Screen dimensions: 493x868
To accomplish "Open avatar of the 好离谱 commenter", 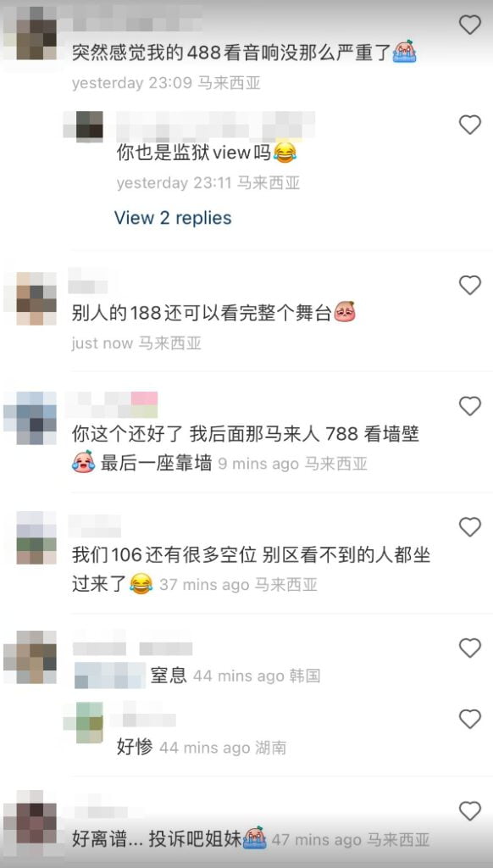I will click(x=30, y=817).
